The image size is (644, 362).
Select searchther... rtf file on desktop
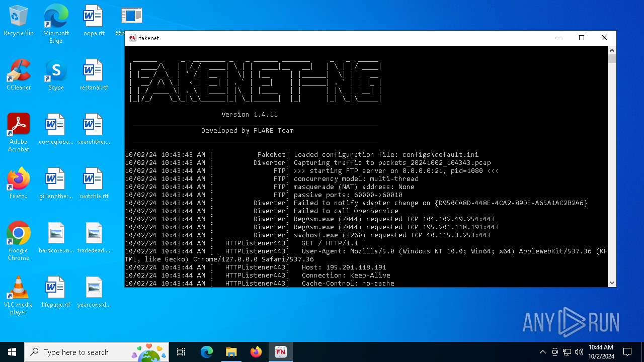tap(93, 130)
